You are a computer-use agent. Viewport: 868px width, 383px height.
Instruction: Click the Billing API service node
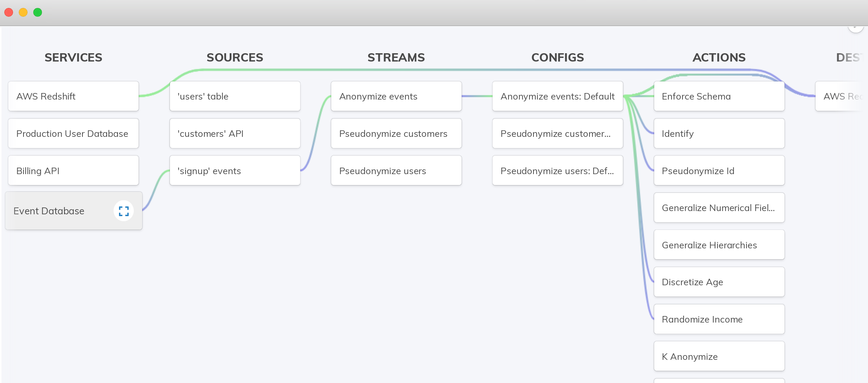tap(73, 171)
